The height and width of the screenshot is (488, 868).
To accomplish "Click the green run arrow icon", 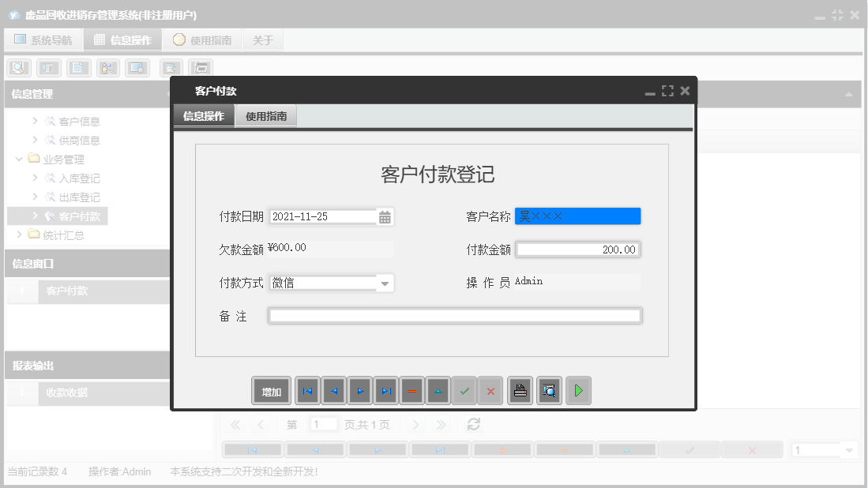I will pyautogui.click(x=577, y=390).
